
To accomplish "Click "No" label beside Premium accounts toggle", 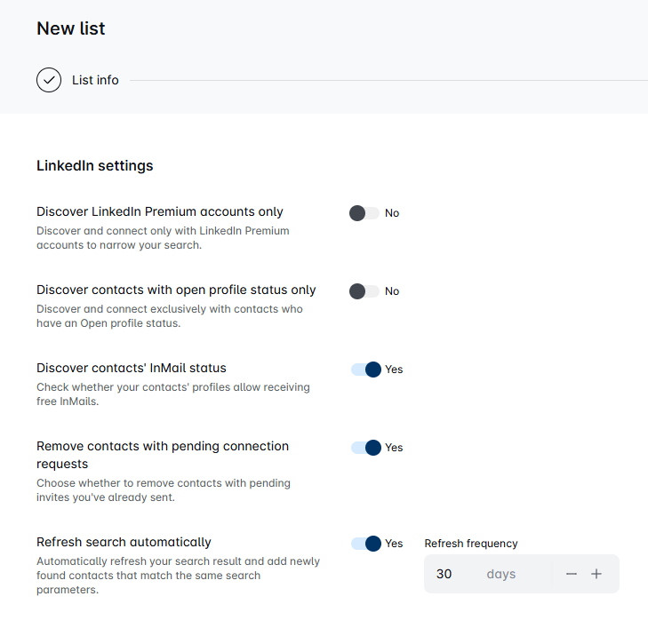I will coord(392,213).
